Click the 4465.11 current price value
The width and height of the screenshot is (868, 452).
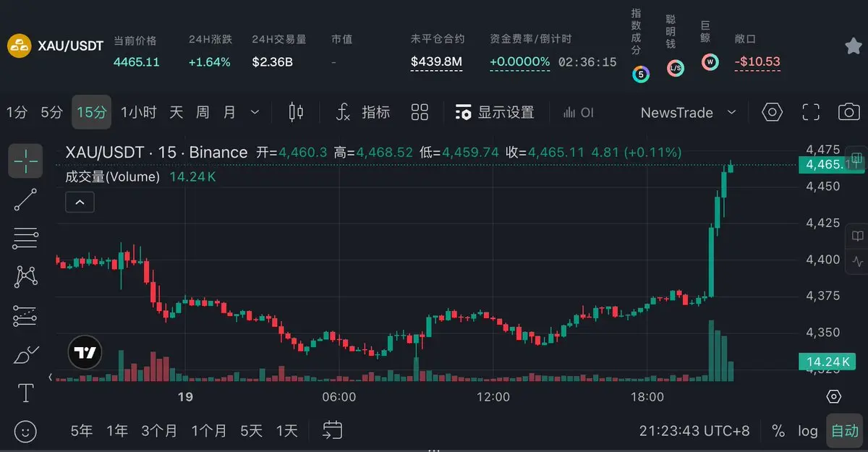[x=137, y=62]
